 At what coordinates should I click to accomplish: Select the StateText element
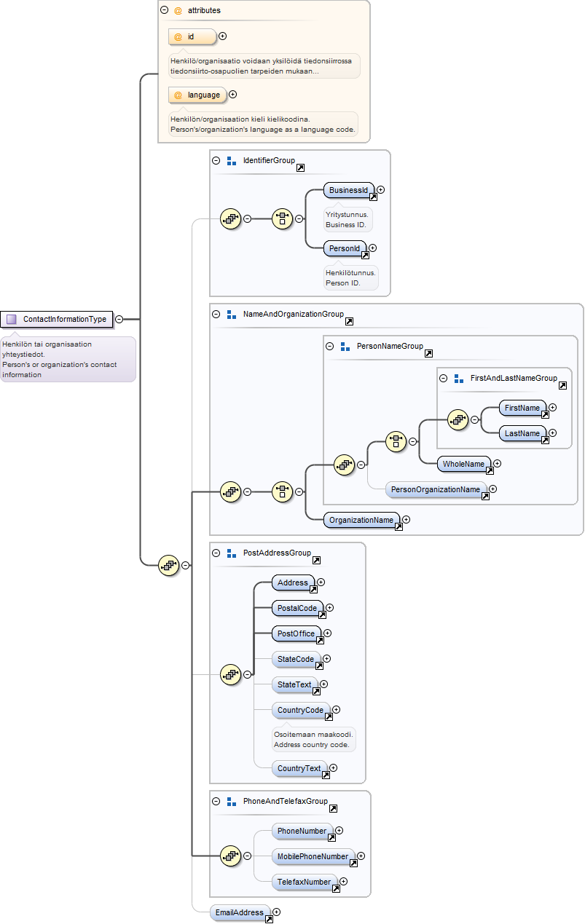tap(294, 684)
